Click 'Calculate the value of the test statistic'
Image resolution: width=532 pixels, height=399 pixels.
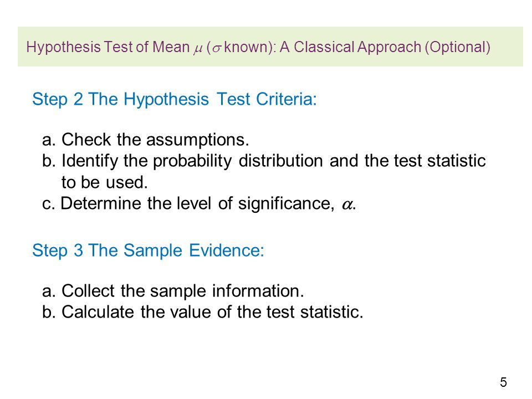(203, 312)
